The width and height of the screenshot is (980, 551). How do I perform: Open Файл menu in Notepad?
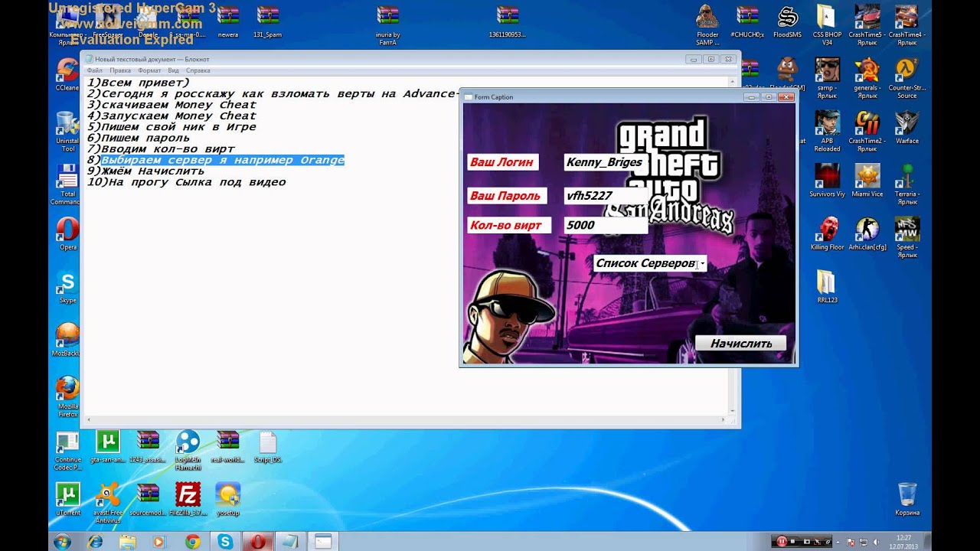coord(94,70)
